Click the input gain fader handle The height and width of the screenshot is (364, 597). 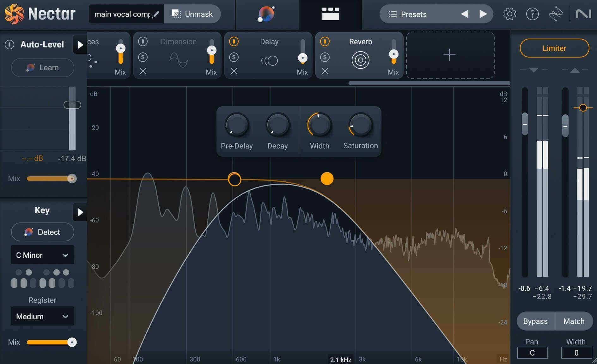coord(525,124)
